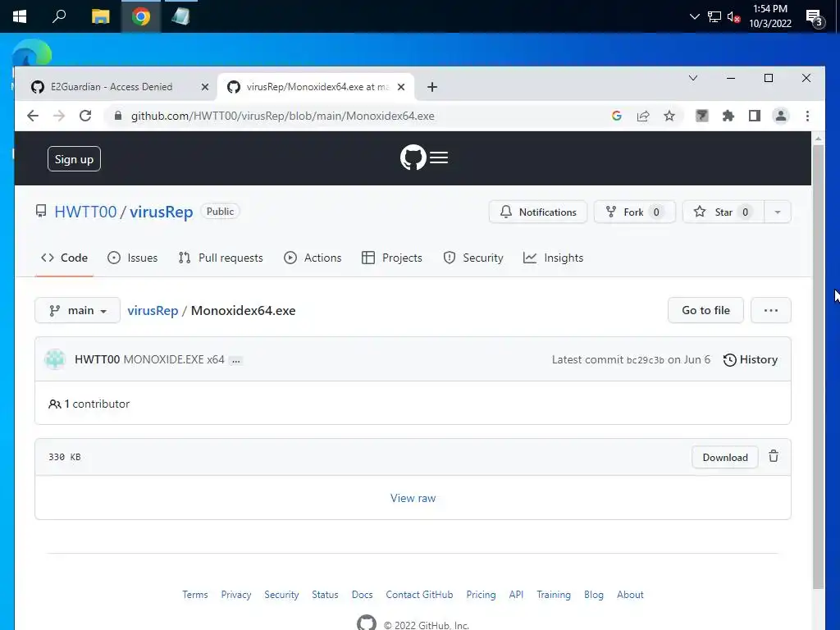This screenshot has width=840, height=630.
Task: Open the Issues tab
Action: tap(133, 258)
